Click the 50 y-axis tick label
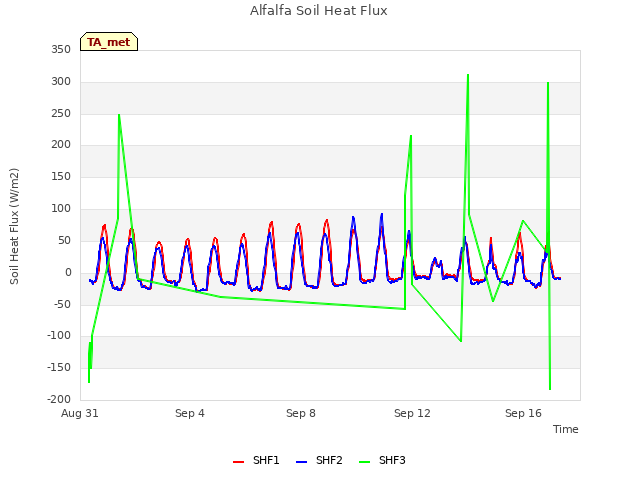This screenshot has height=480, width=640. point(64,240)
